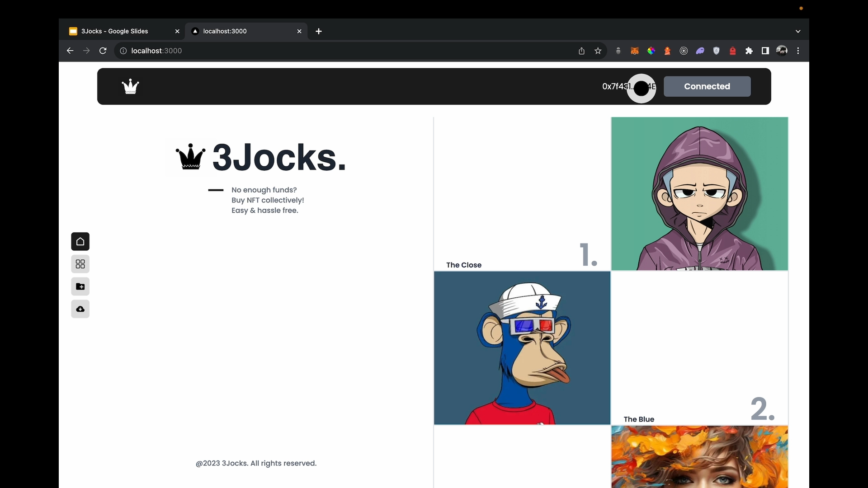This screenshot has height=488, width=868.
Task: Click the grey bug extension icon
Action: coord(618,51)
